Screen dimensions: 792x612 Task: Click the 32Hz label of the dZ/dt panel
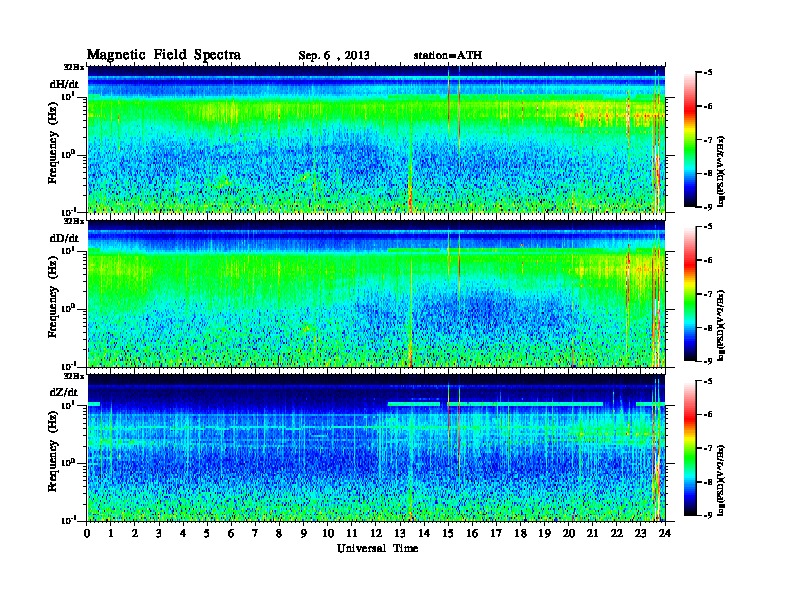[74, 376]
